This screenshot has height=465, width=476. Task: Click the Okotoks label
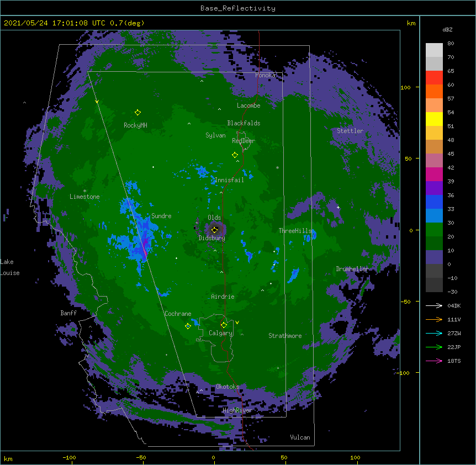click(228, 387)
